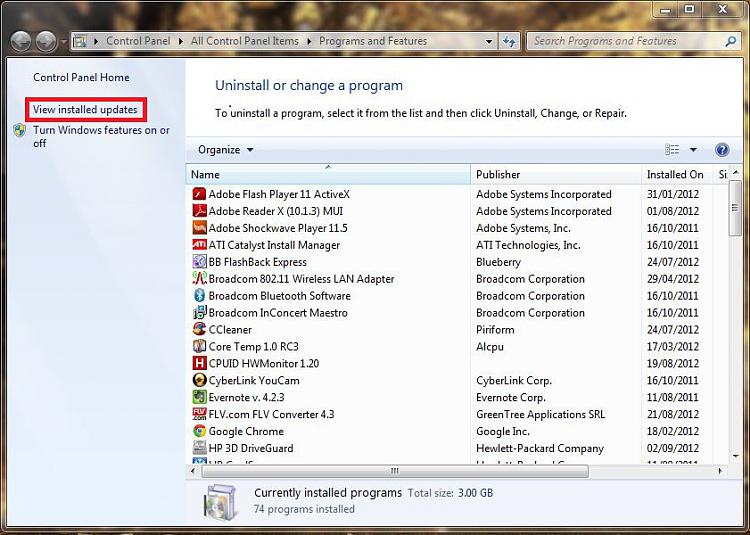Click the Adobe Reader X icon

click(x=199, y=211)
